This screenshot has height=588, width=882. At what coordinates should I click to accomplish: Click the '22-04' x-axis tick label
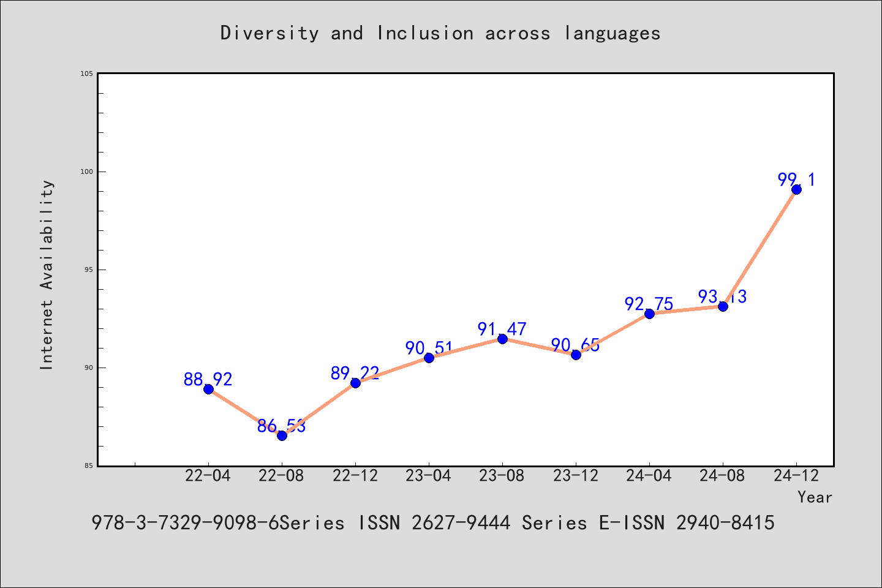click(208, 475)
